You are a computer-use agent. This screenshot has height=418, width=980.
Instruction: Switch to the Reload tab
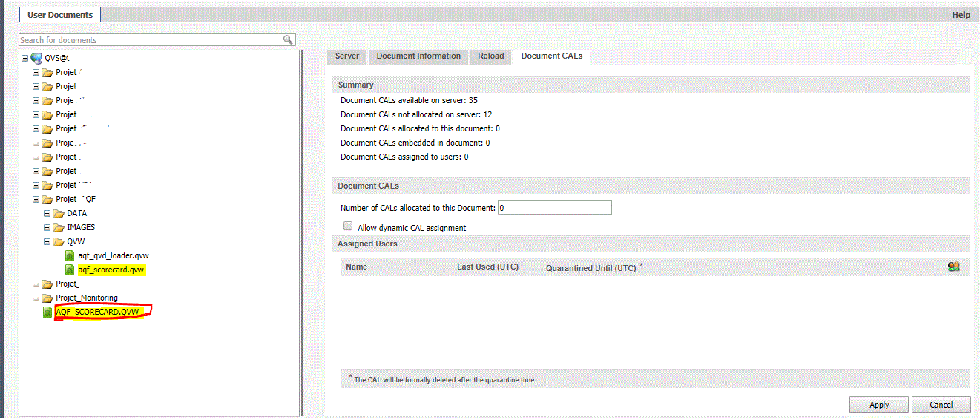point(490,56)
